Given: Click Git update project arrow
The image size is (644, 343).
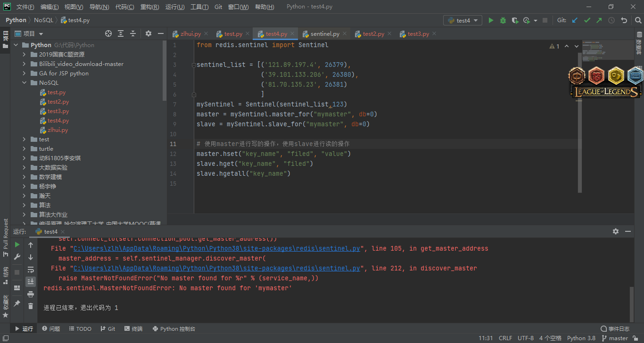Looking at the screenshot, I should 575,20.
